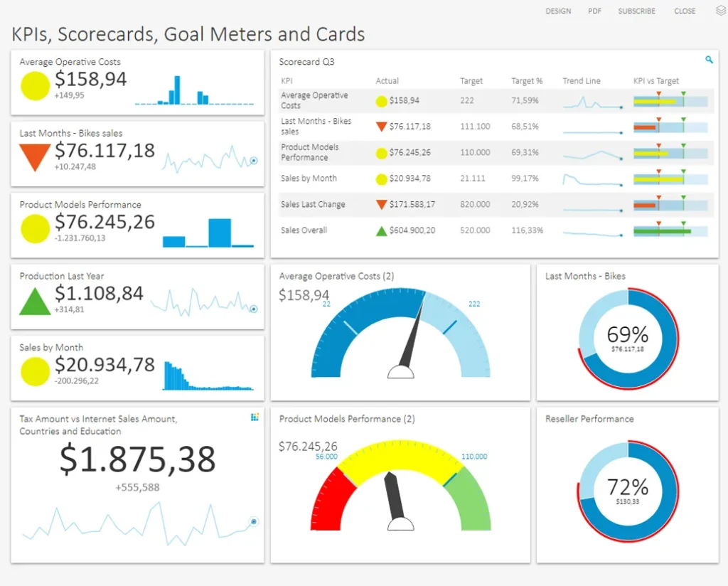Export the dashboard using PDF
This screenshot has width=728, height=586.
click(x=594, y=11)
